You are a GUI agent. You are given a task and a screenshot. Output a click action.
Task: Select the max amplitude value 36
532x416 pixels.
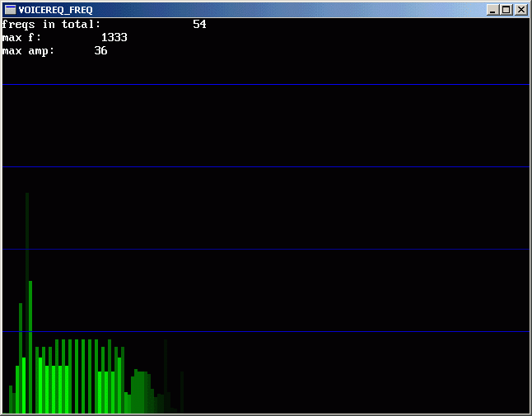click(100, 51)
